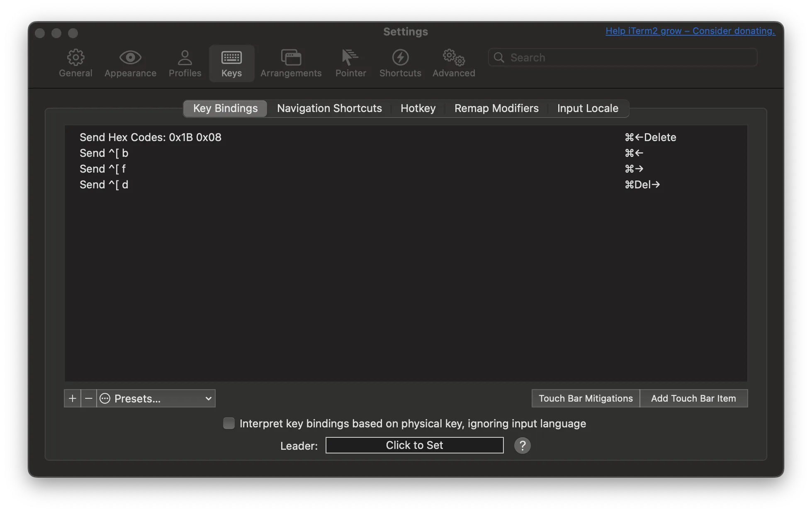
Task: Switch to the Profiles pane
Action: pos(185,63)
